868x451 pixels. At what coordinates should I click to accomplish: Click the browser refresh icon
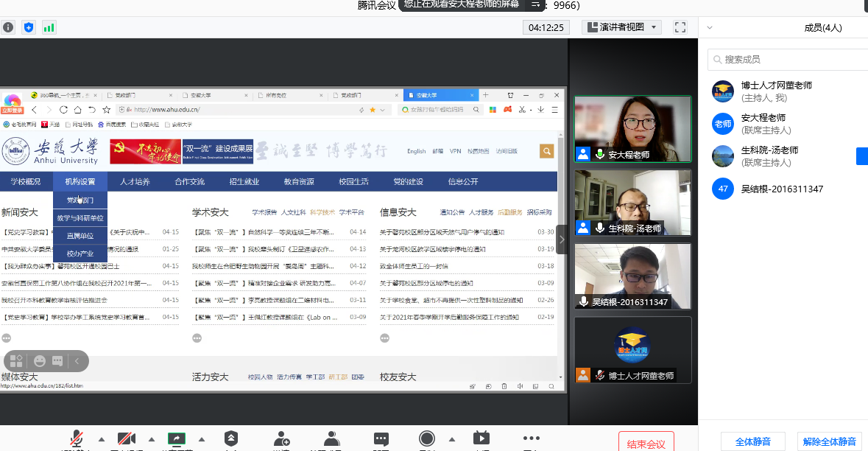click(x=63, y=110)
